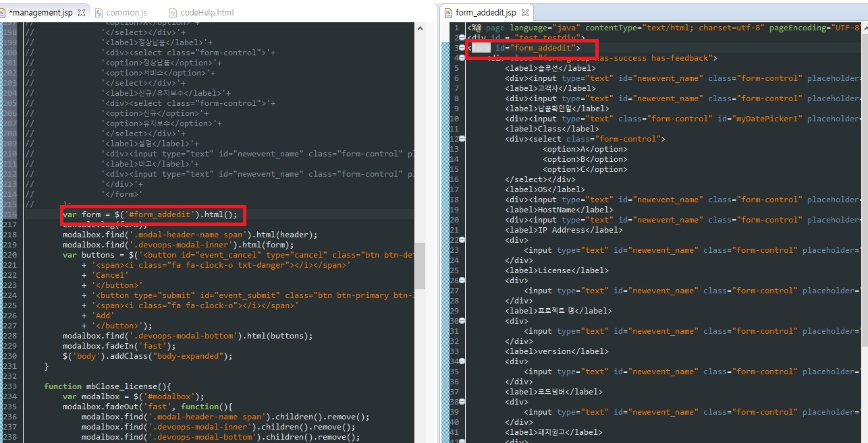This screenshot has width=868, height=443.
Task: Click the <label>License</label> line
Action: click(x=556, y=270)
